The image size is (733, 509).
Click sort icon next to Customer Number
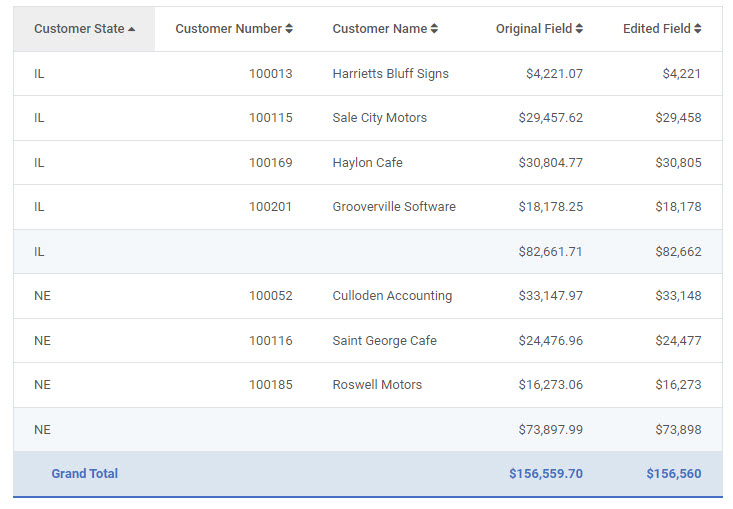[x=289, y=29]
